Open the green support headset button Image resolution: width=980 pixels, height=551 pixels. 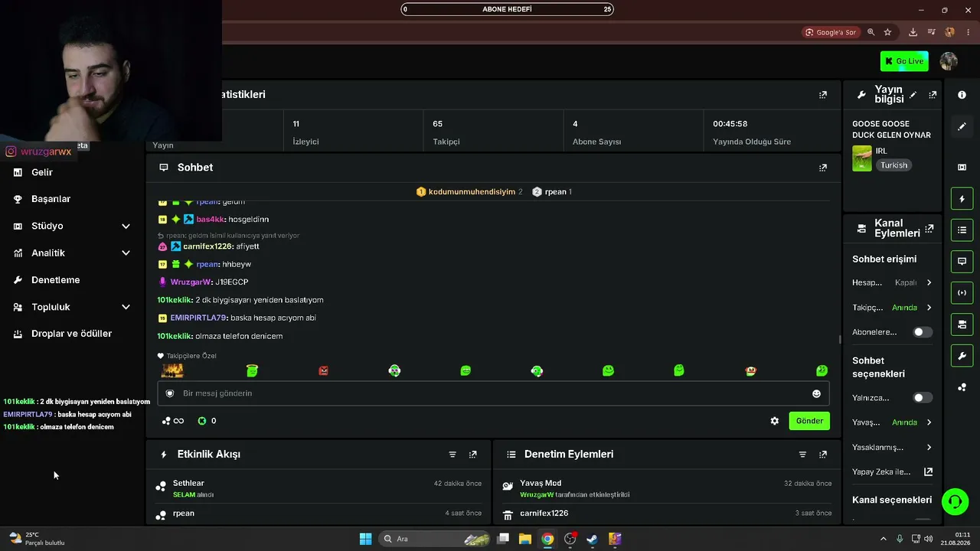pos(955,502)
